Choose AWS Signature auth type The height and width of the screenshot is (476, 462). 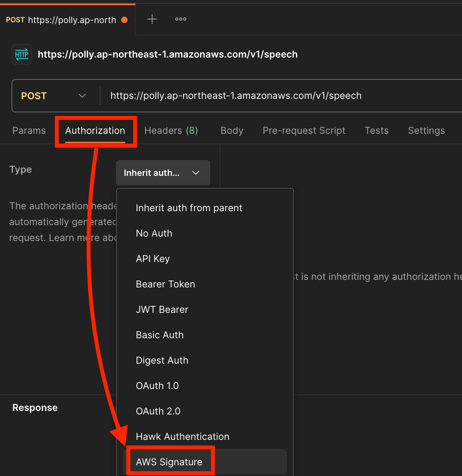pos(205,462)
